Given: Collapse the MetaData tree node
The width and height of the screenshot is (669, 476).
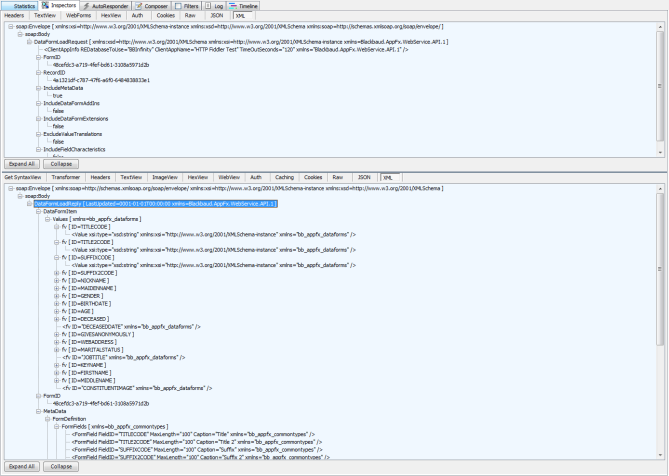Looking at the screenshot, I should [36, 410].
